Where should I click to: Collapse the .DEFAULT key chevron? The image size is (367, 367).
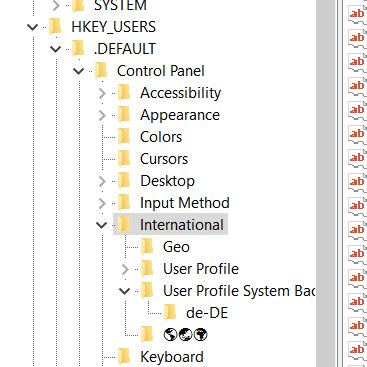[x=55, y=49]
